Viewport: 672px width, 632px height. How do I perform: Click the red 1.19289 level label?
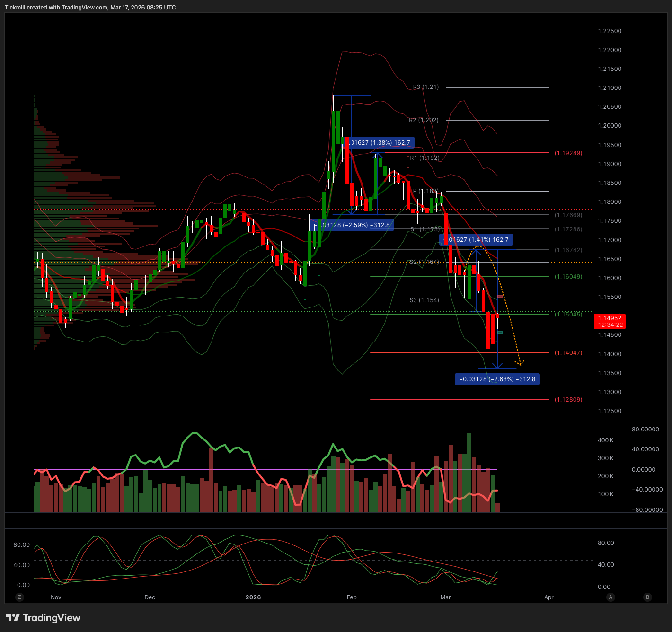[x=568, y=153]
